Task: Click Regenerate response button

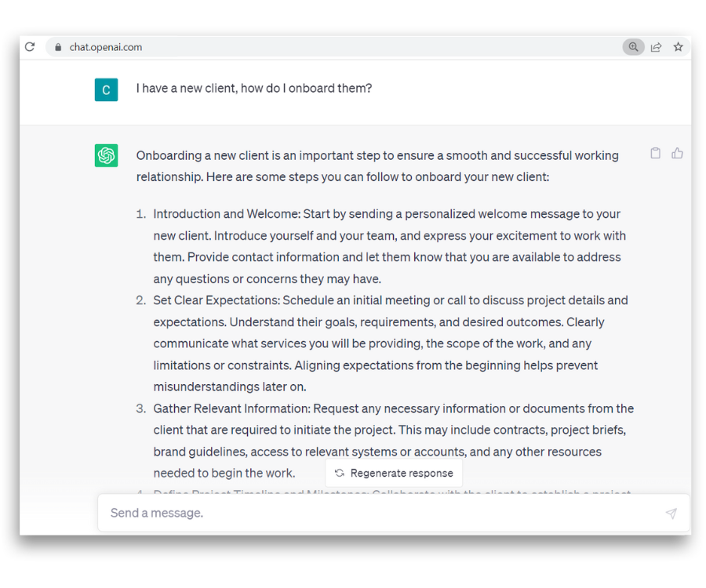Action: click(394, 473)
